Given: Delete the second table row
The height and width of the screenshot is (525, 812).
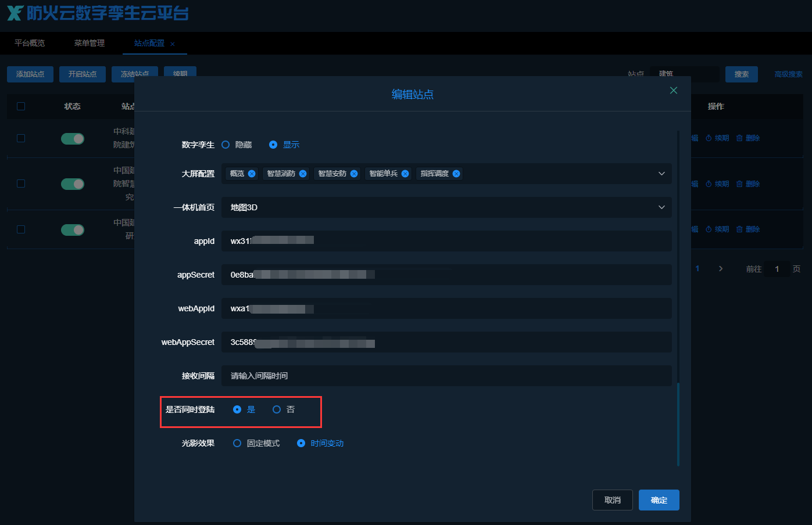Looking at the screenshot, I should [x=748, y=184].
